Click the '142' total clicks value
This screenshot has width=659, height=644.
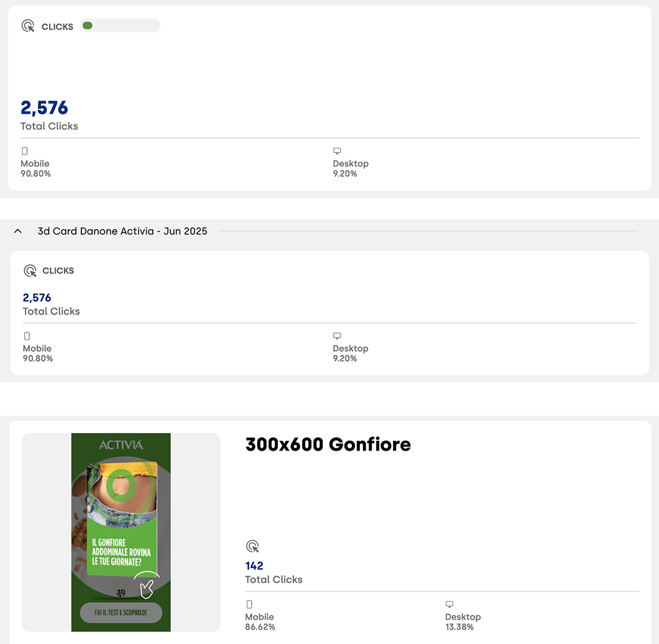pyautogui.click(x=254, y=566)
